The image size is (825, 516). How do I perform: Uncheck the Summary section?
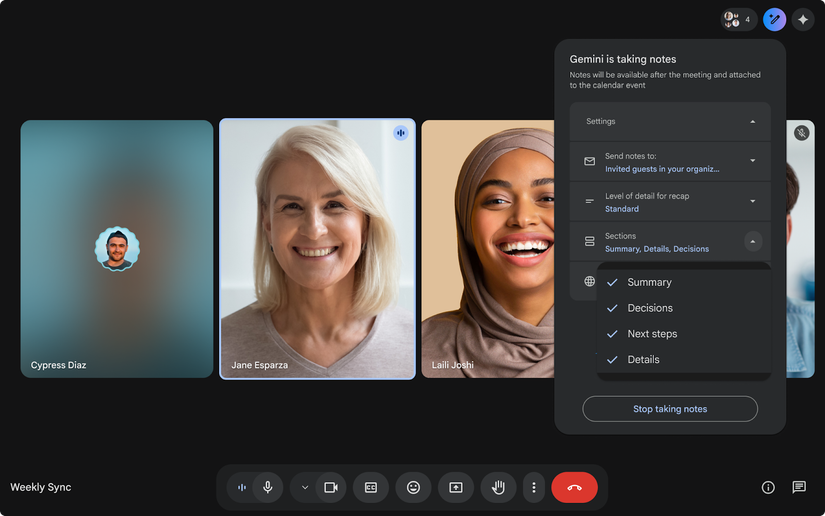click(x=612, y=282)
